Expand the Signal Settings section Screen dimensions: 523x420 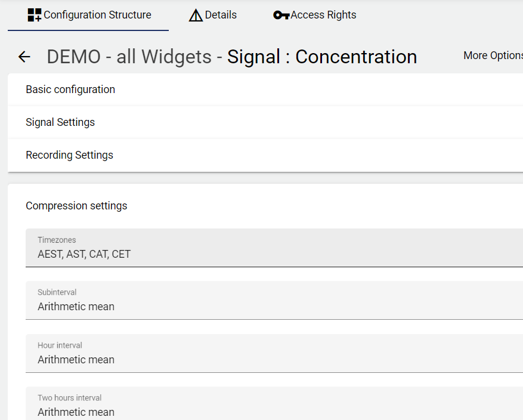tap(60, 122)
